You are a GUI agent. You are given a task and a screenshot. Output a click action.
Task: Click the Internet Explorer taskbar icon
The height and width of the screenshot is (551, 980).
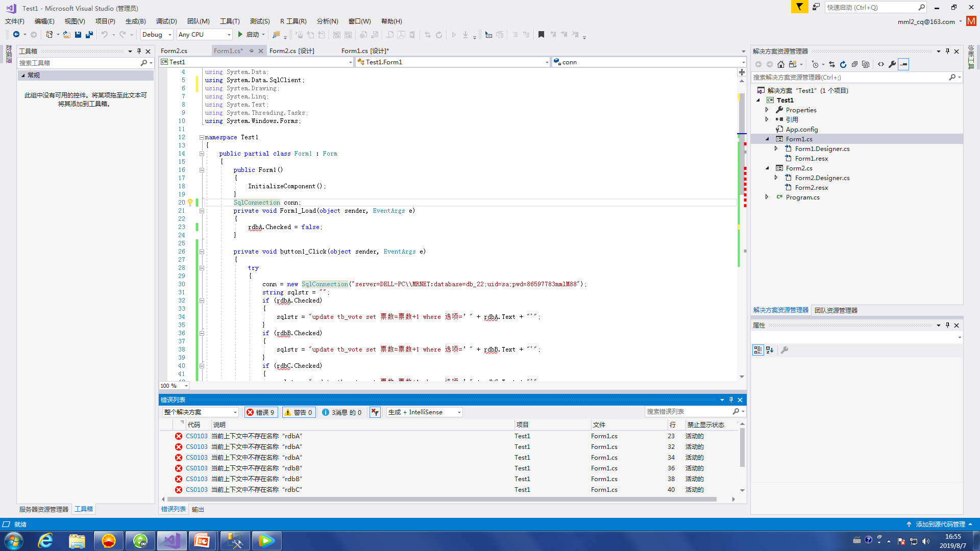coord(45,541)
